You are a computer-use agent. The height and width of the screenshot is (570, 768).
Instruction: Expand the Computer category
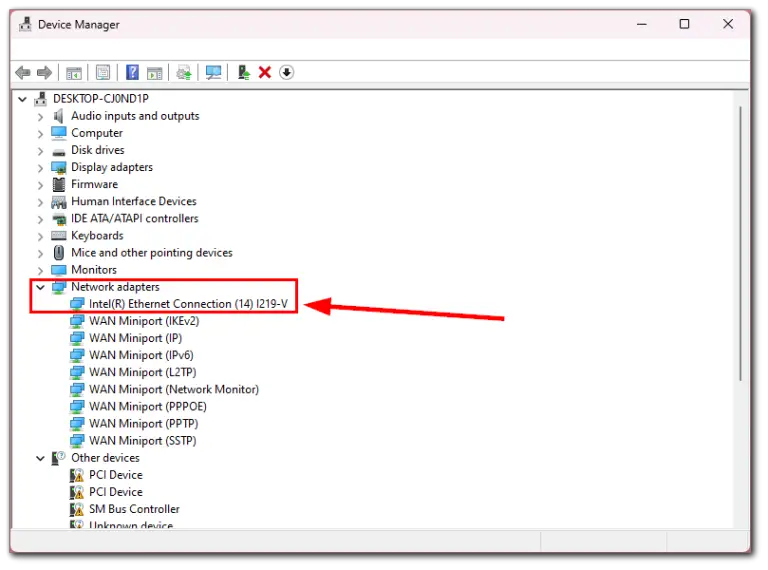tap(40, 134)
